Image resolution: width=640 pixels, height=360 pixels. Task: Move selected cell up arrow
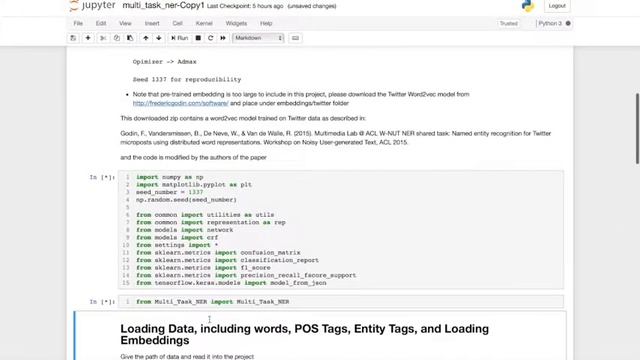[x=146, y=38]
